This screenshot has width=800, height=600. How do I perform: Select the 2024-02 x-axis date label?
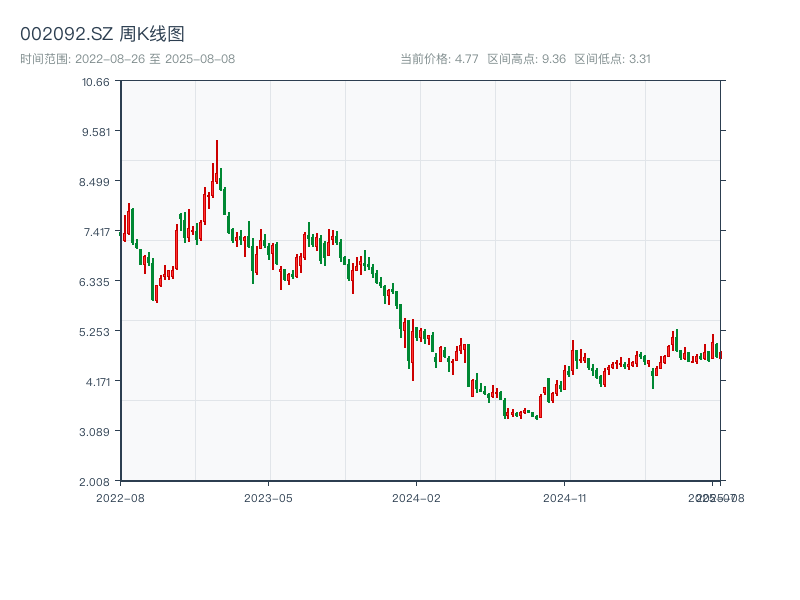point(417,497)
